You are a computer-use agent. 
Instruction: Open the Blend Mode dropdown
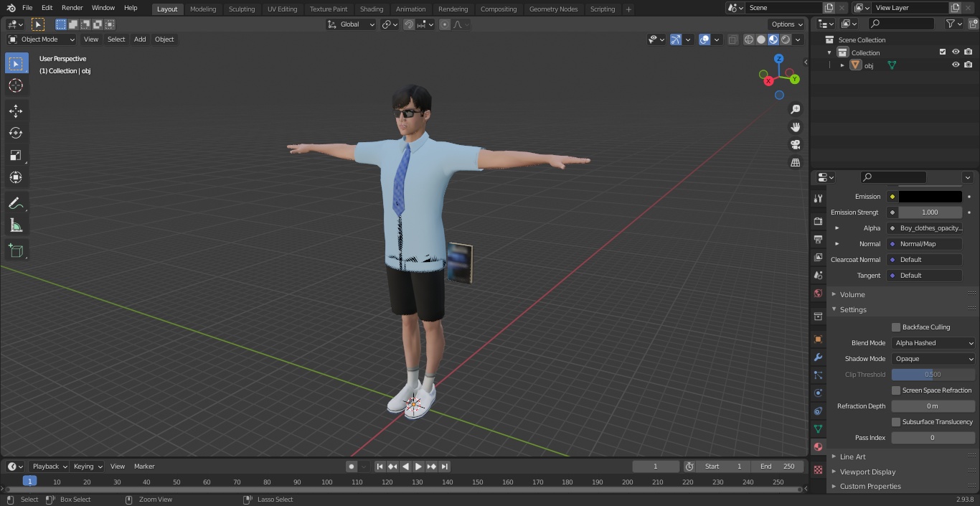933,343
